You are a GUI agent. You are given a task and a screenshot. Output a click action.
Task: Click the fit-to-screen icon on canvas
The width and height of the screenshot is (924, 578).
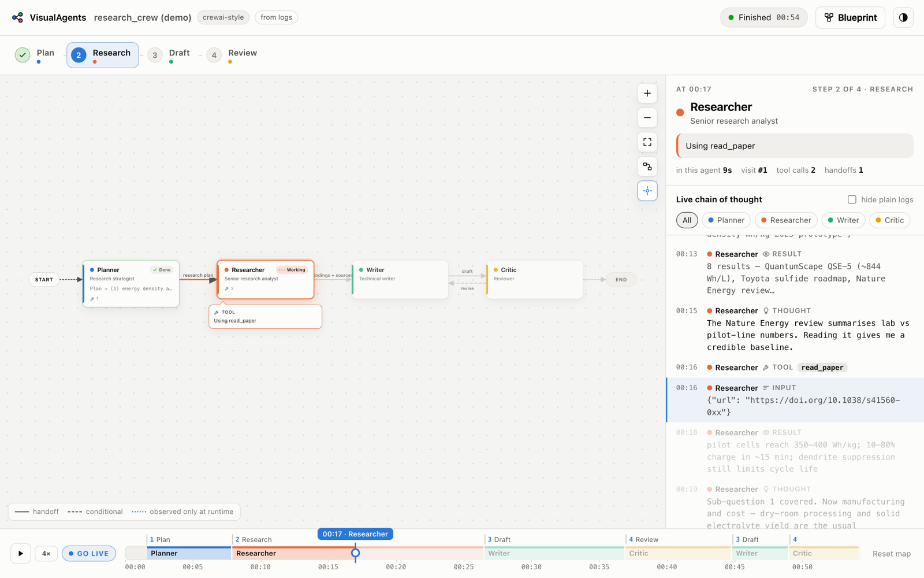tap(647, 142)
